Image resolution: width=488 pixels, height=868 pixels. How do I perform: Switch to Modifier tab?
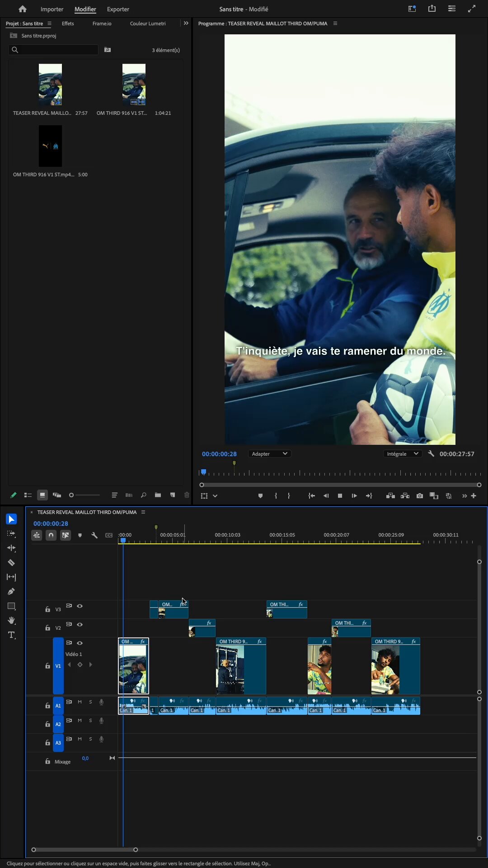point(85,9)
